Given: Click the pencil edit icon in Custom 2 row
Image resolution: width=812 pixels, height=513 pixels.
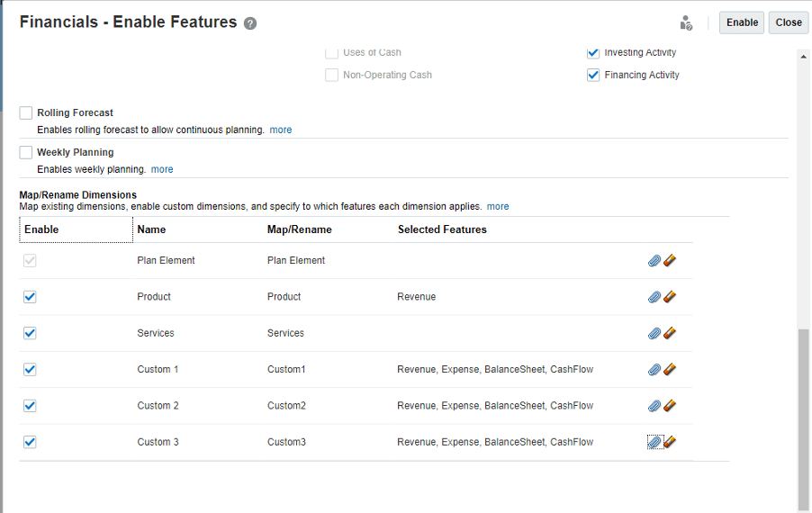Looking at the screenshot, I should pyautogui.click(x=670, y=405).
